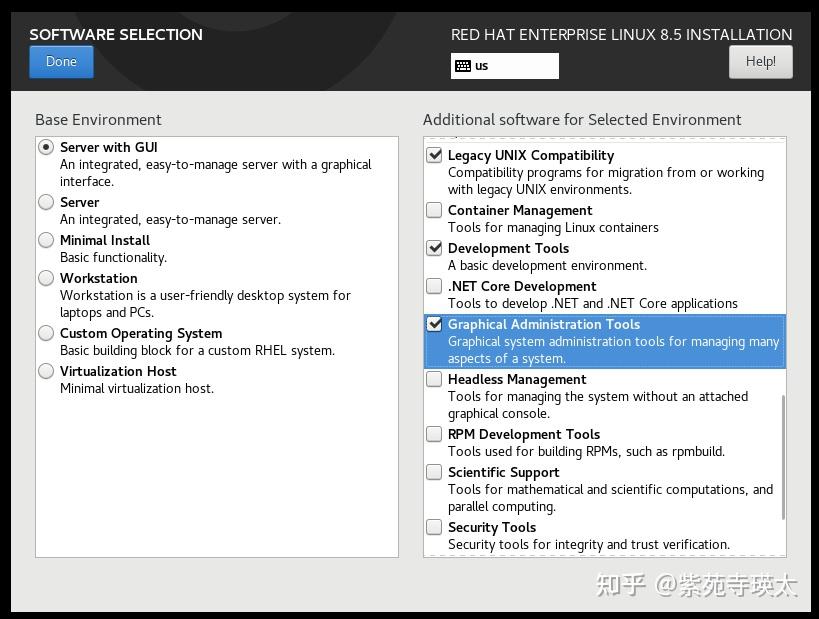This screenshot has height=619, width=819.
Task: Open the Help panel
Action: (x=760, y=61)
